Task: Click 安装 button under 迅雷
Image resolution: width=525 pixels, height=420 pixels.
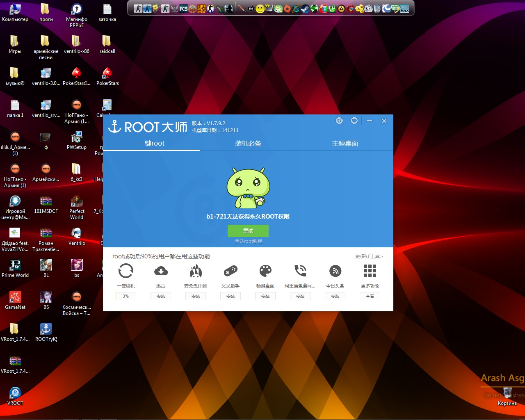Action: 161,296
